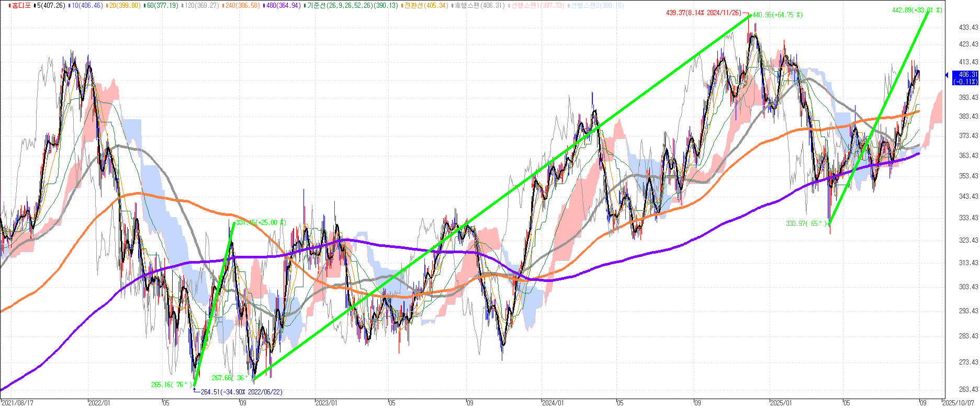
Task: Click the 후행스팬 lagging span legend
Action: pos(479,5)
